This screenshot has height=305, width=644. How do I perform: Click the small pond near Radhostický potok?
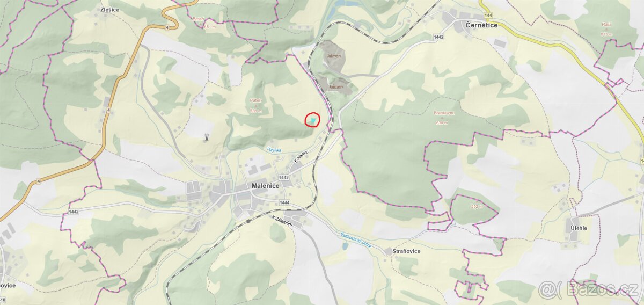coord(344,246)
